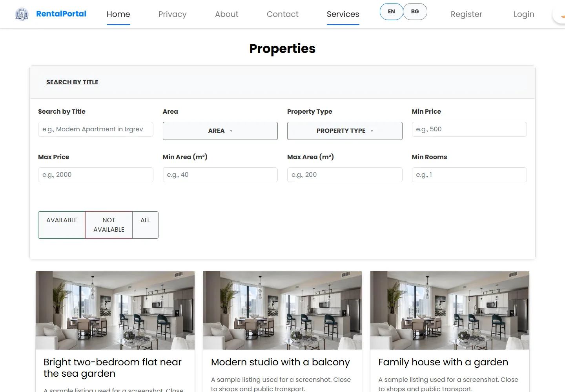Click the Max Price field
Viewport: 565px width, 392px height.
95,175
